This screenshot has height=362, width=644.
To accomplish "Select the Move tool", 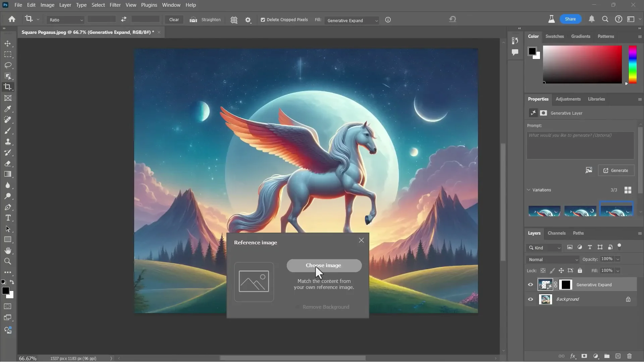I will (x=8, y=44).
